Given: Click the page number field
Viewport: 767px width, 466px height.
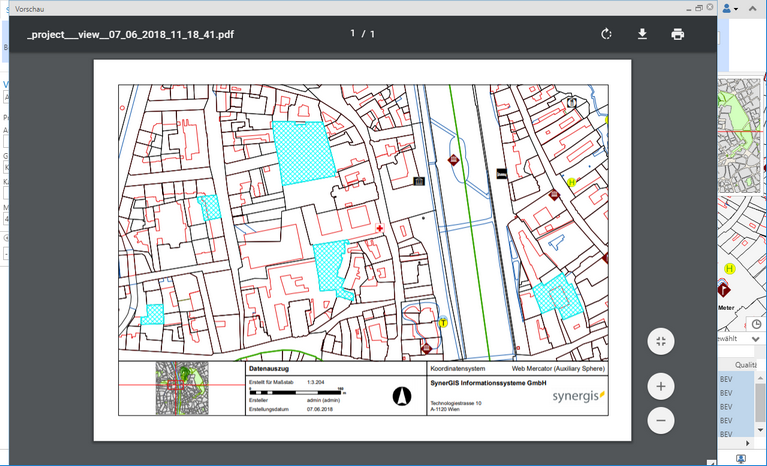Looking at the screenshot, I should (x=353, y=34).
